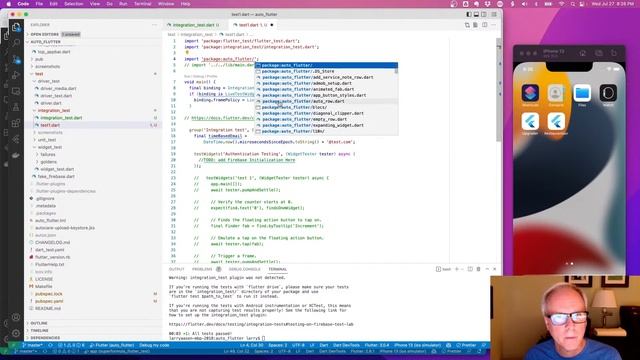Viewport: 640px width, 360px height.
Task: Click the editor vertical scrollbar
Action: pyautogui.click(x=498, y=90)
